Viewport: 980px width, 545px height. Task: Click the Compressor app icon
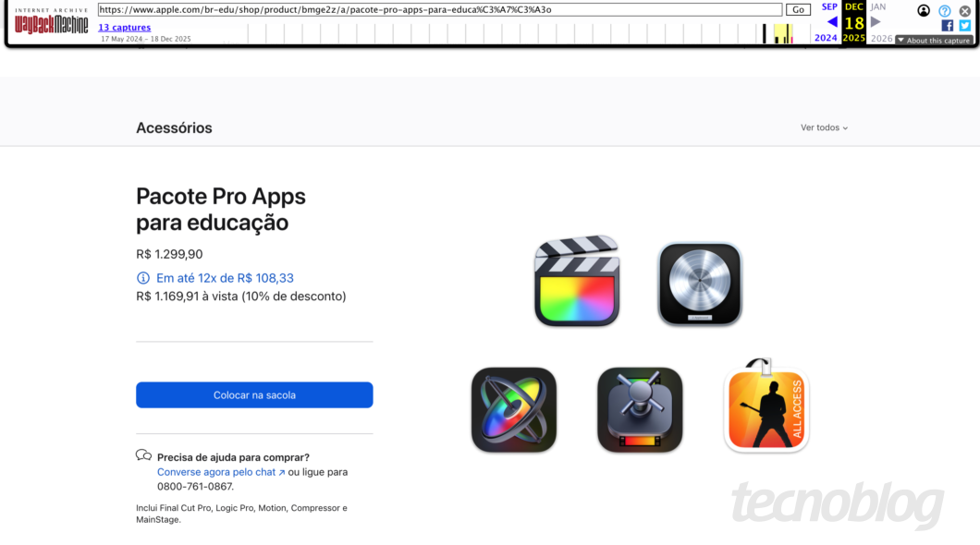click(639, 409)
